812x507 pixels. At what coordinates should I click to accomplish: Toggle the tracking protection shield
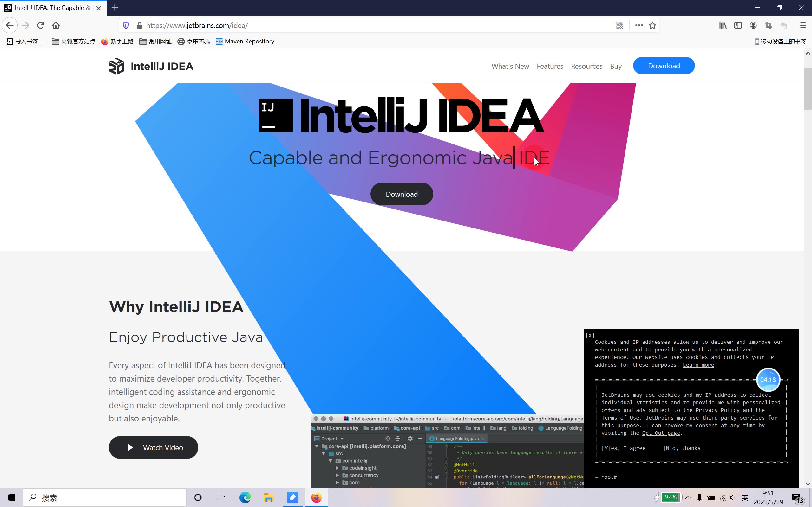click(x=126, y=25)
